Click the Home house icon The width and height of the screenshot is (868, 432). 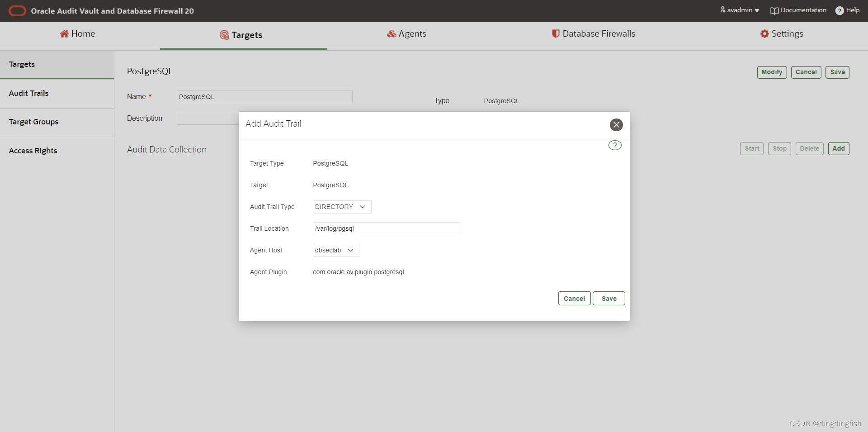pyautogui.click(x=64, y=34)
